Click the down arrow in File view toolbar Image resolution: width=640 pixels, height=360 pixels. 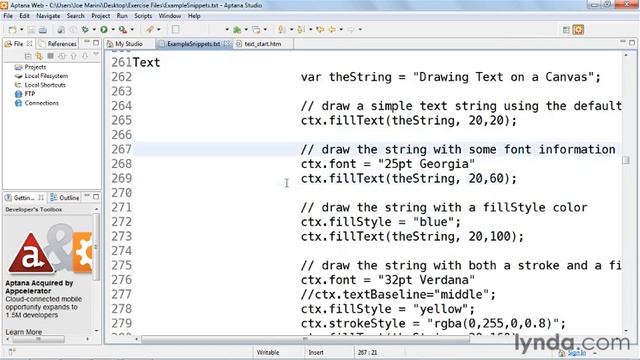click(x=85, y=56)
